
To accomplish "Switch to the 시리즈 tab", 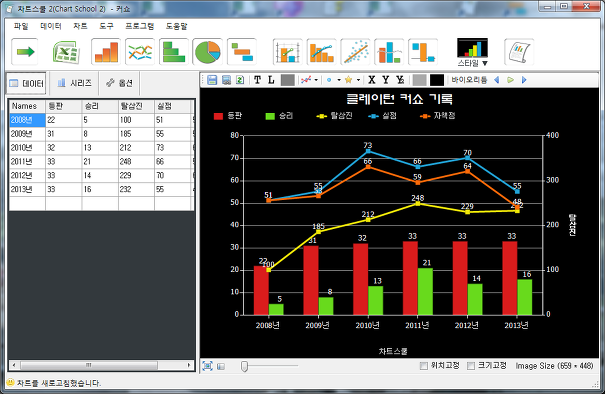I will coord(74,83).
